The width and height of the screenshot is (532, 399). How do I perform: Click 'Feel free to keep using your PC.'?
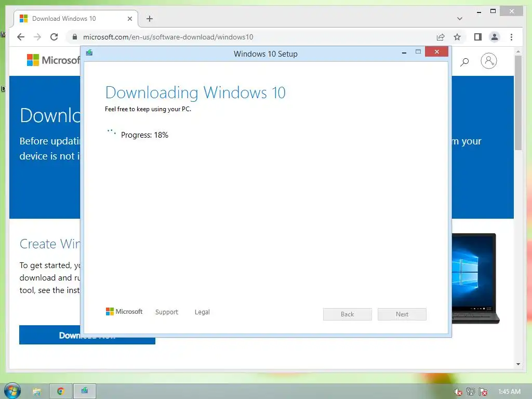[148, 109]
